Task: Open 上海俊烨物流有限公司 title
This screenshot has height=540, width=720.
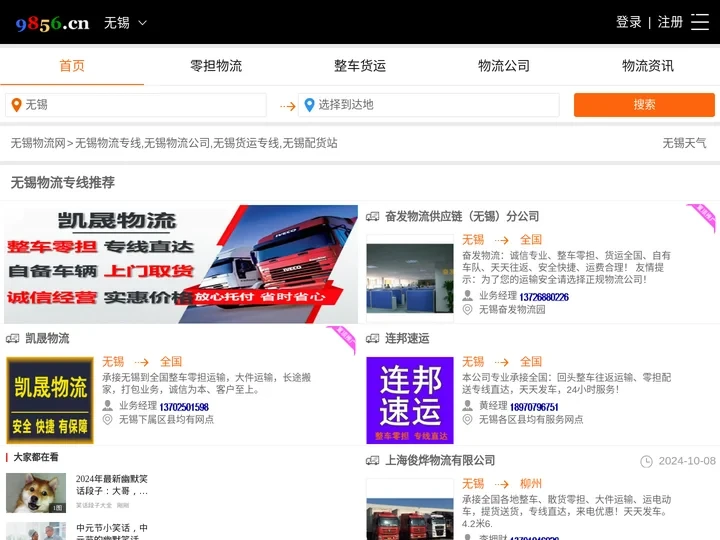Action: click(440, 461)
